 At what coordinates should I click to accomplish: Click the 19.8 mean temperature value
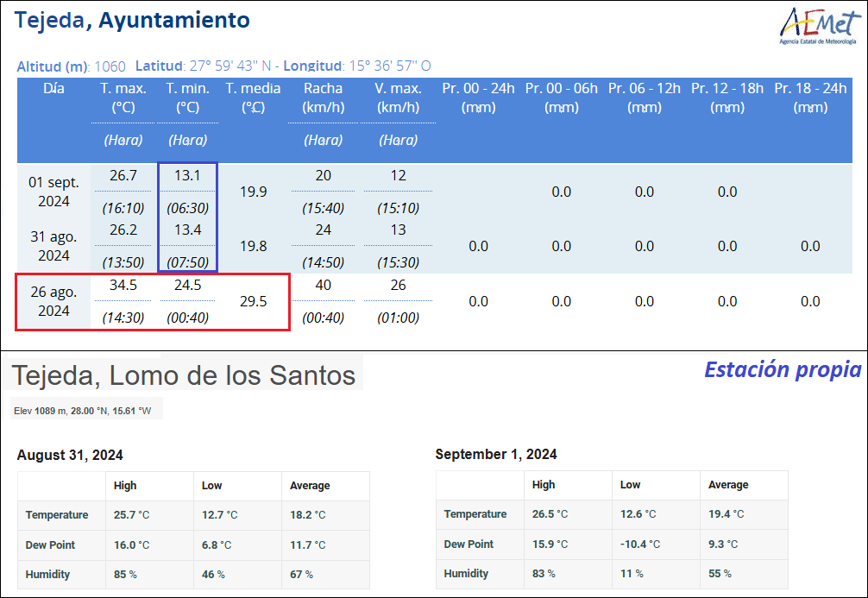pyautogui.click(x=253, y=247)
